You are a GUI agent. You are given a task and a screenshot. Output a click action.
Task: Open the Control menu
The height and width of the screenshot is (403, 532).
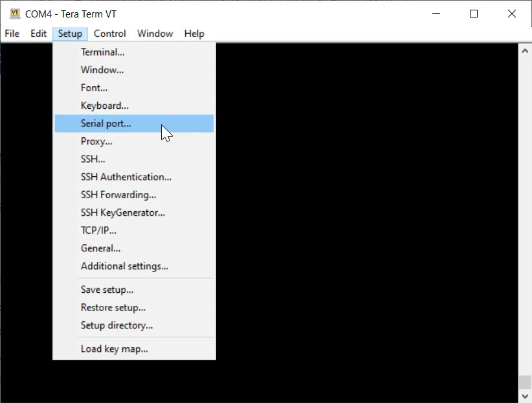pyautogui.click(x=109, y=34)
